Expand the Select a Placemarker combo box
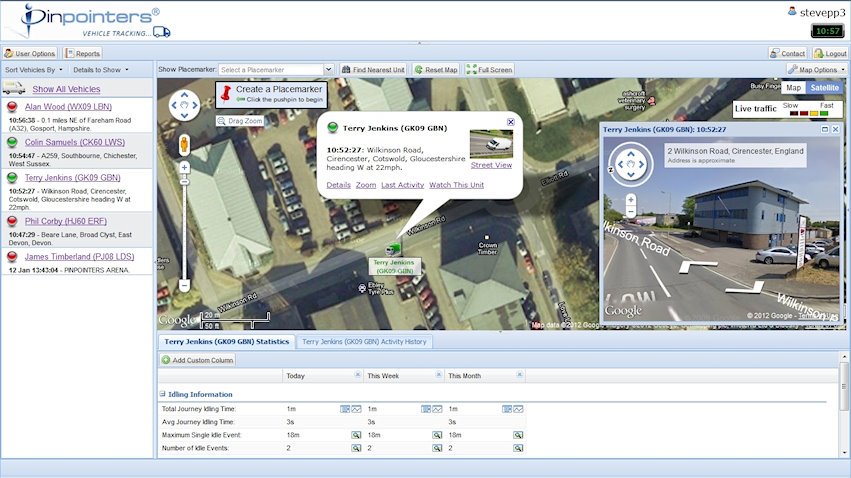Image resolution: width=851 pixels, height=478 pixels. point(328,69)
